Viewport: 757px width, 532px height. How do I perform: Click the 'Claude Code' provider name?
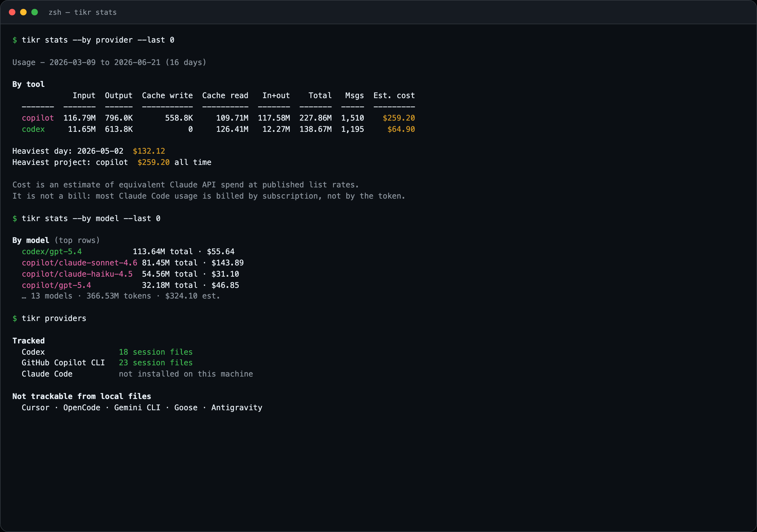[47, 374]
